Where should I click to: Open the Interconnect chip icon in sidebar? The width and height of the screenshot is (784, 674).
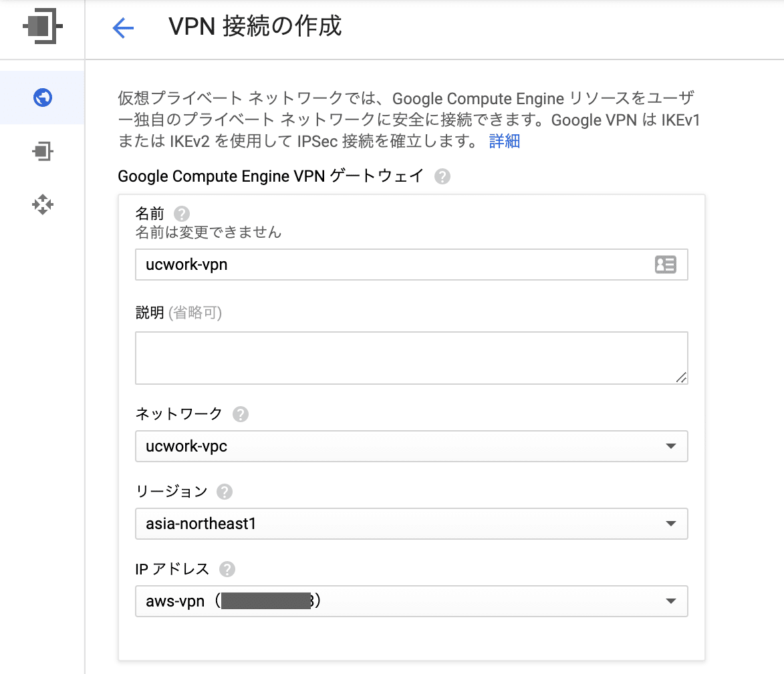[43, 151]
